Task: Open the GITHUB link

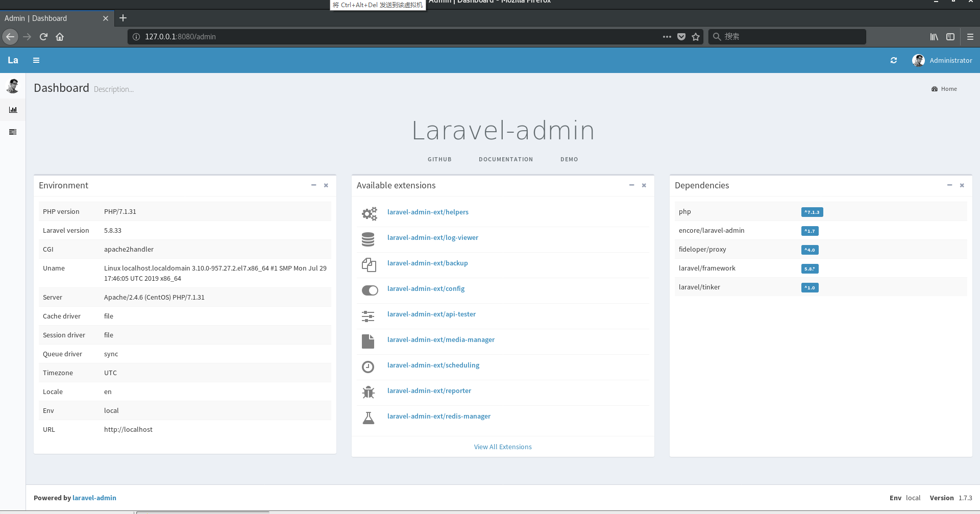Action: 439,159
